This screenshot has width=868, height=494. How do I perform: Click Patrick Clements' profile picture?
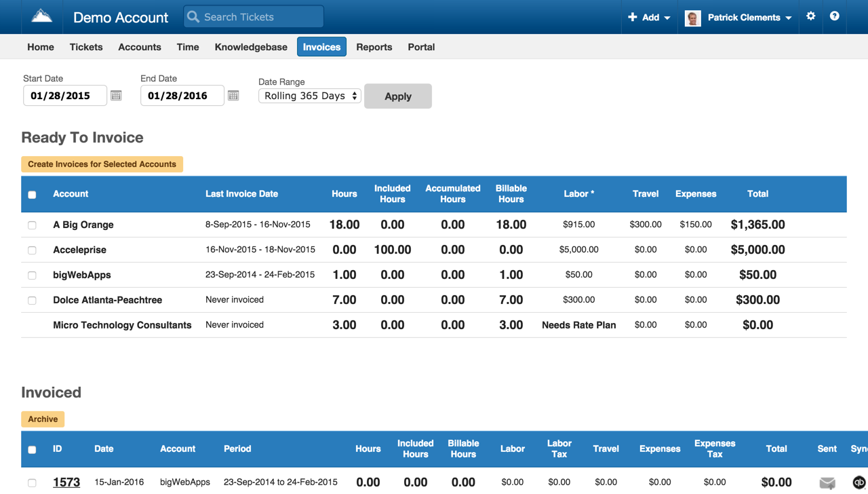point(692,18)
